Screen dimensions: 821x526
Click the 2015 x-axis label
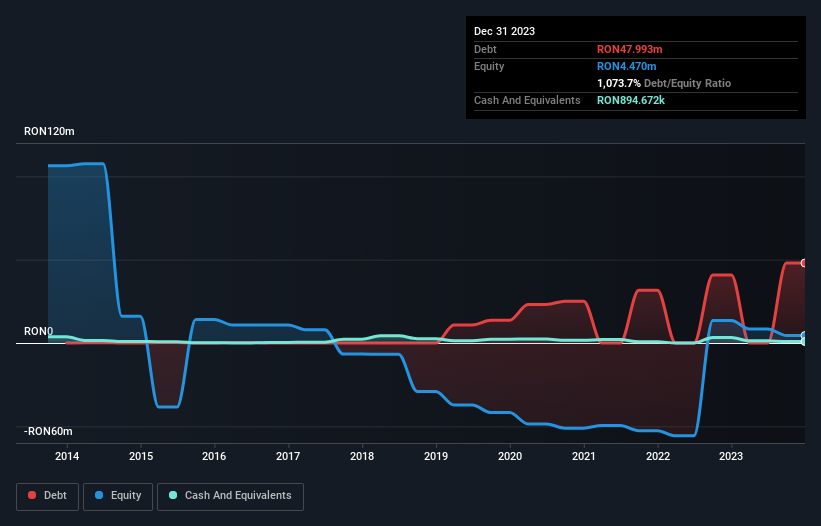pyautogui.click(x=141, y=456)
